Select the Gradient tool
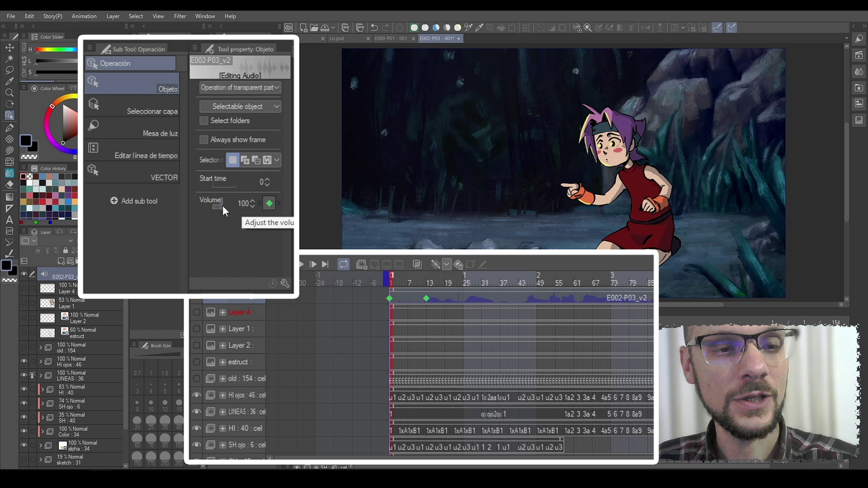868x488 pixels. 9,197
